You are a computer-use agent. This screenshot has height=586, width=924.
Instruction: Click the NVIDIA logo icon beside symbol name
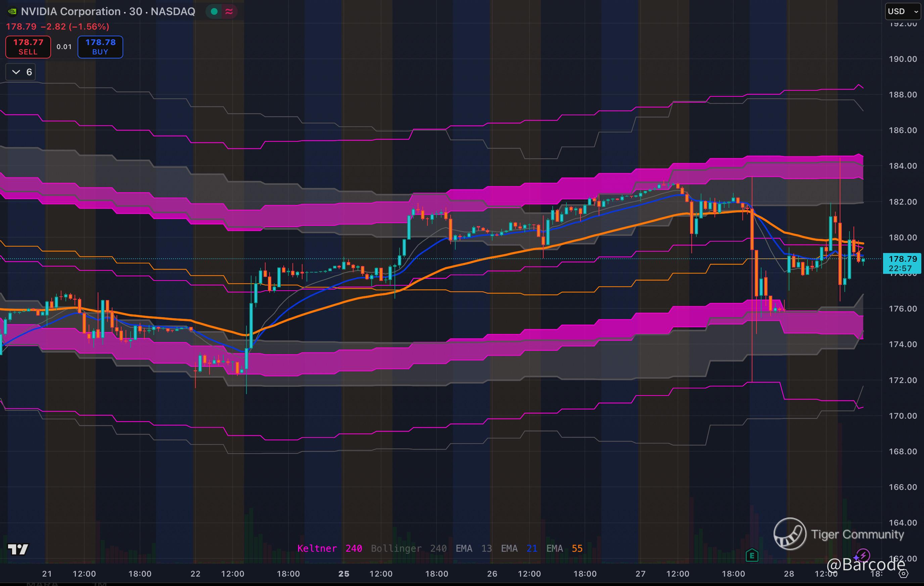12,11
